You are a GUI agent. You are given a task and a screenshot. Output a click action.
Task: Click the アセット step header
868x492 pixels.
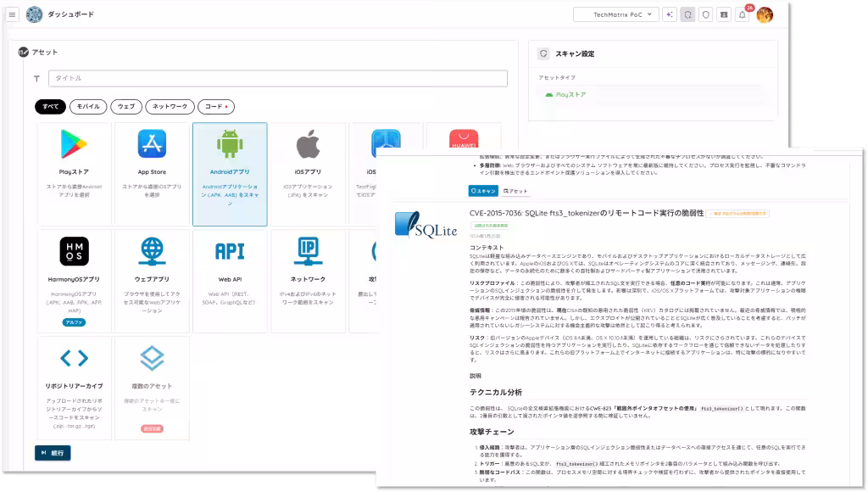(44, 52)
